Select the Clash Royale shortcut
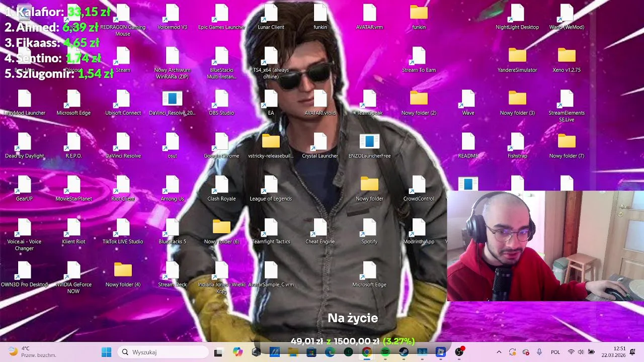 pyautogui.click(x=221, y=189)
